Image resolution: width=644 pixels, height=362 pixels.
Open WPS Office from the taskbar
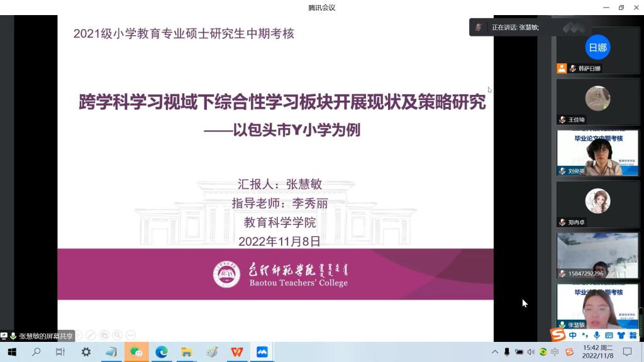tap(237, 352)
